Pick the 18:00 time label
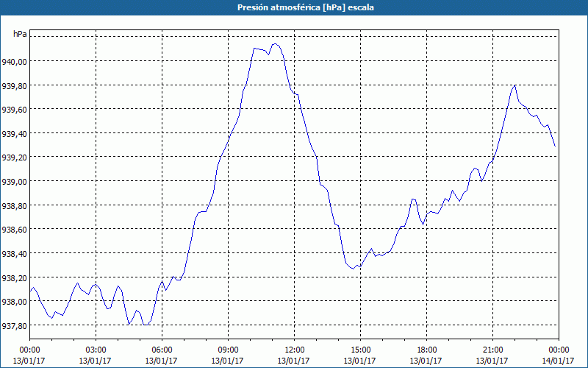 click(x=426, y=350)
